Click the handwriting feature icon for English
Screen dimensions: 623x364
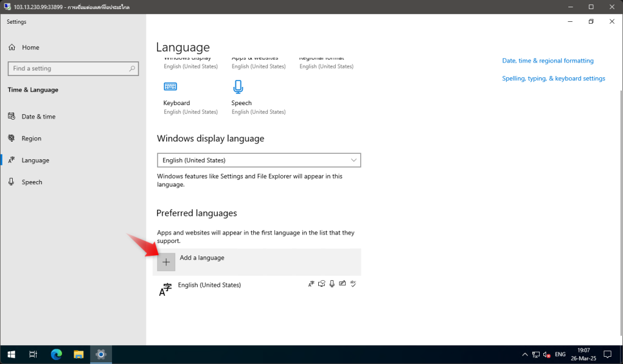tap(342, 283)
